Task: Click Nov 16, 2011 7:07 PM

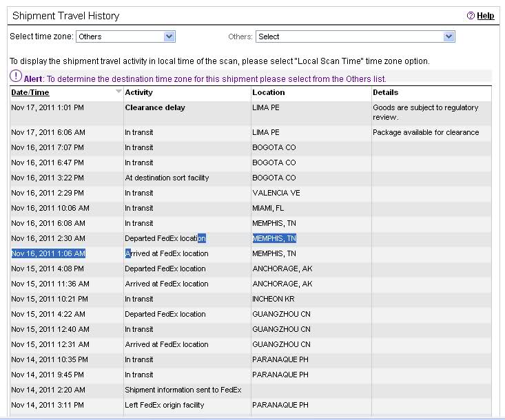Action: click(48, 147)
